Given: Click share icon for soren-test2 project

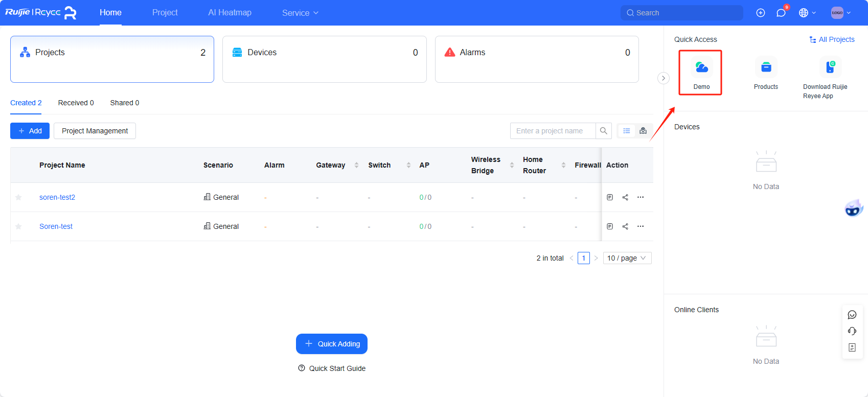Looking at the screenshot, I should point(625,197).
